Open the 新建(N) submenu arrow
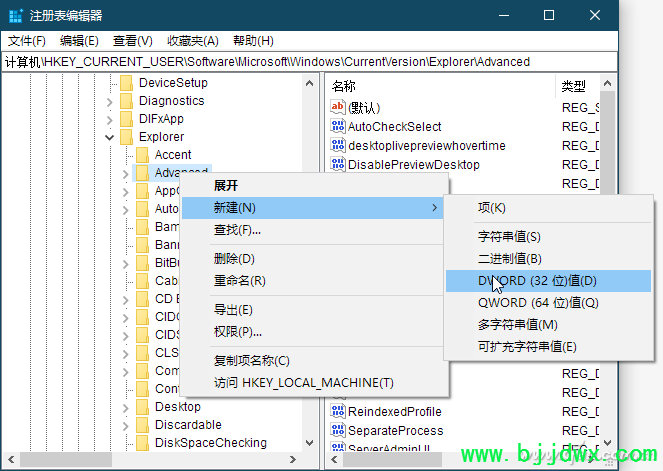 (x=434, y=208)
